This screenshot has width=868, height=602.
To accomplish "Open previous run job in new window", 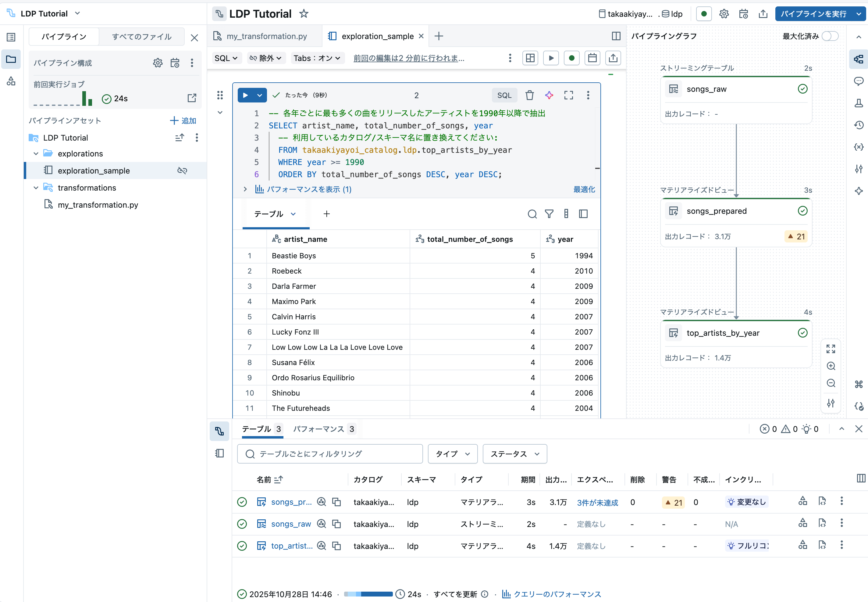I will click(x=192, y=98).
